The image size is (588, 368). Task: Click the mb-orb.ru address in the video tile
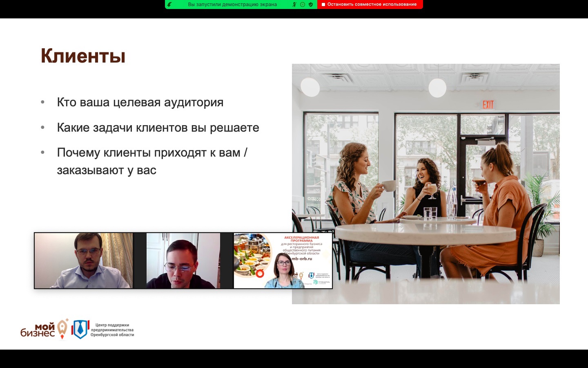click(302, 258)
